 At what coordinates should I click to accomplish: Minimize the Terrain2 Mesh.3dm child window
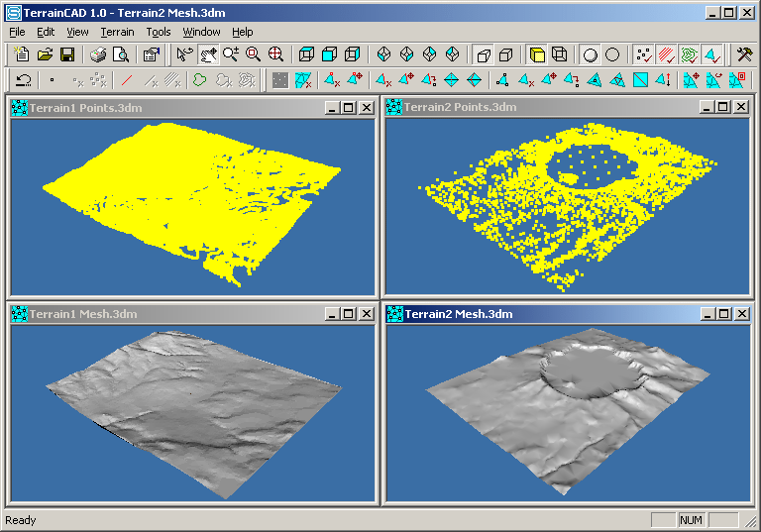point(707,314)
